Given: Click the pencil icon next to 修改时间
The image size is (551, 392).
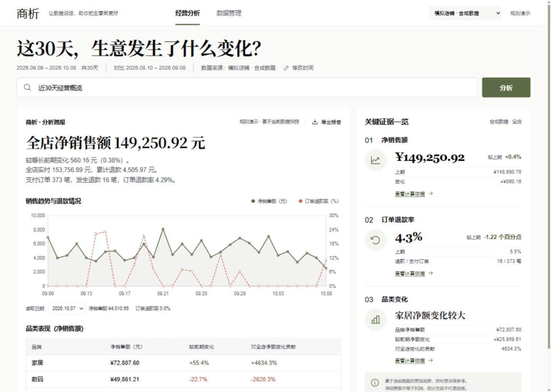Looking at the screenshot, I should [286, 68].
